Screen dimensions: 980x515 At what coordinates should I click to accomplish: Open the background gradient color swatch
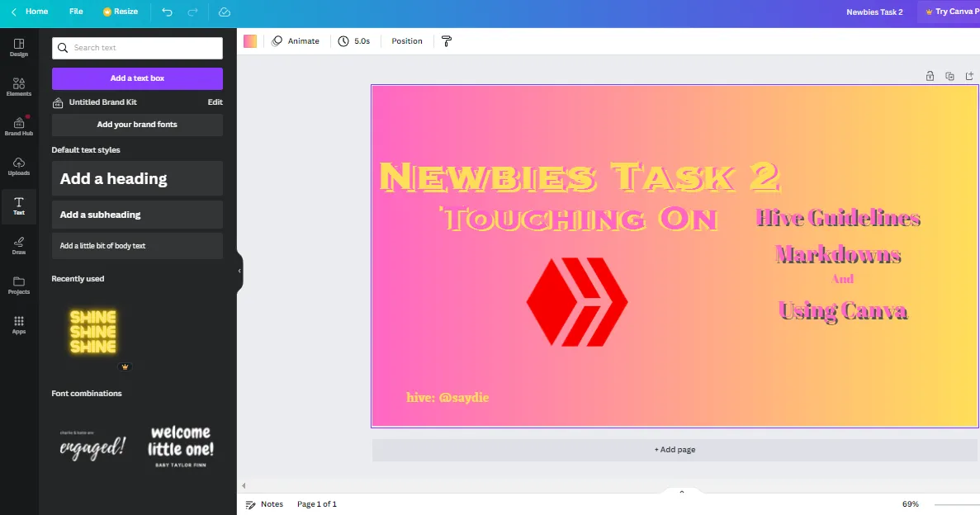[250, 41]
